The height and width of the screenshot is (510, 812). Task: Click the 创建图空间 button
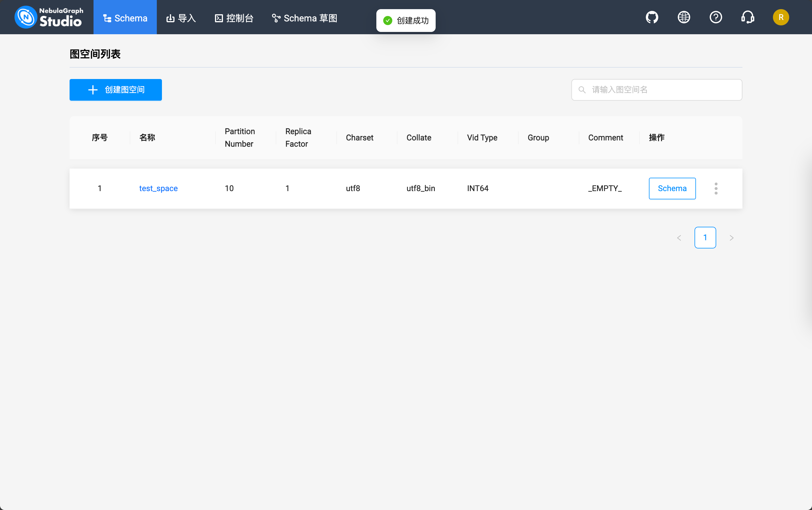coord(116,90)
